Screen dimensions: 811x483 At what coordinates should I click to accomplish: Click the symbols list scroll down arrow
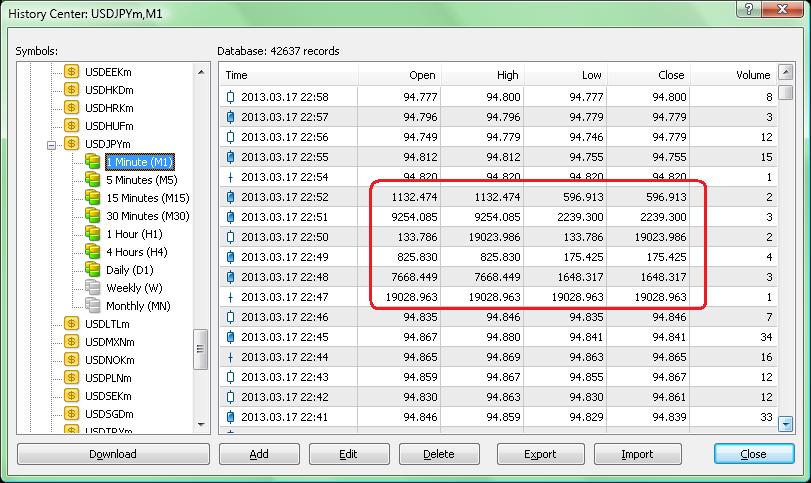click(201, 425)
